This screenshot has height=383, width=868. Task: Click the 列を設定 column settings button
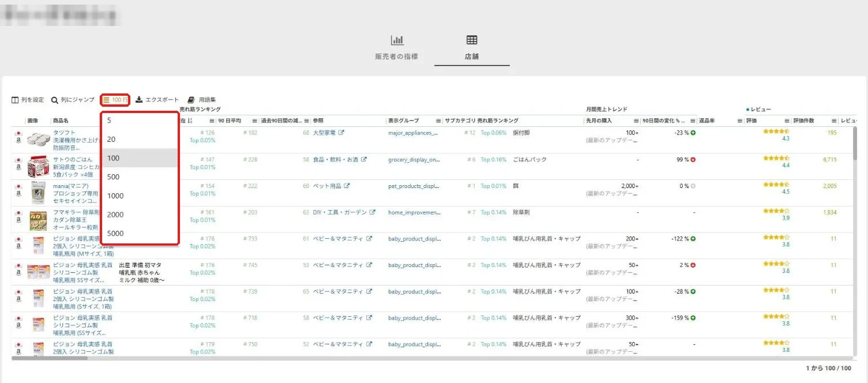(x=28, y=100)
